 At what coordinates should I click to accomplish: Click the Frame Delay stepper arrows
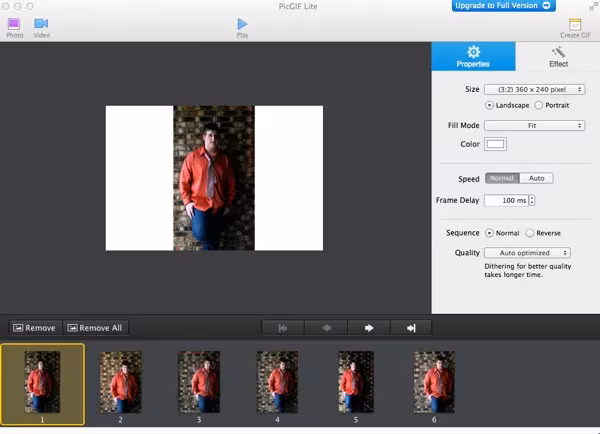[x=532, y=200]
